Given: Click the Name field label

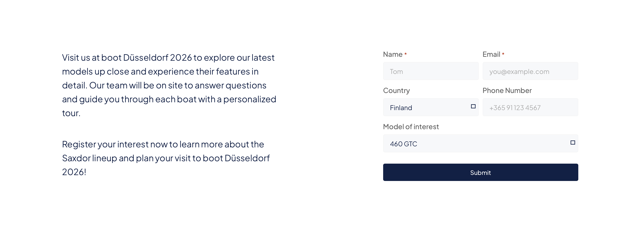Looking at the screenshot, I should 392,54.
